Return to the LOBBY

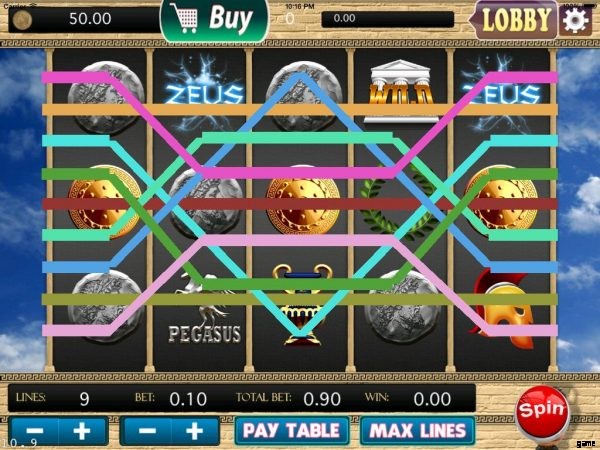(514, 20)
